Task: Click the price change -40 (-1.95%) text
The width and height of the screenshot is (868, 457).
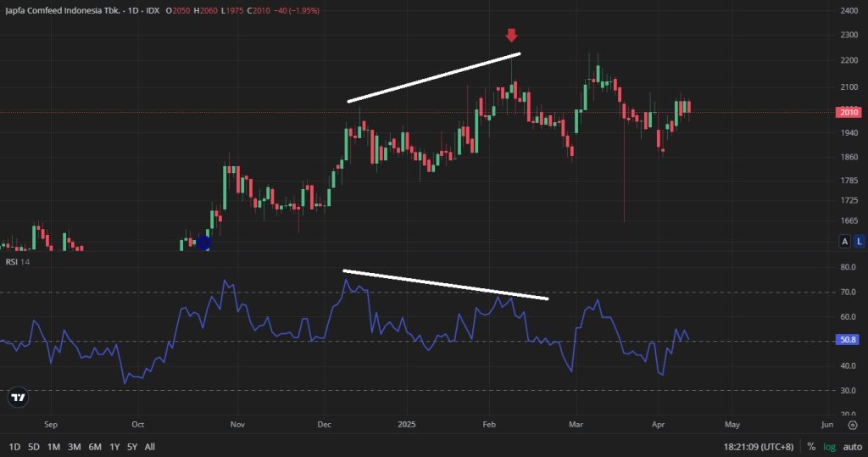Action: coord(296,10)
